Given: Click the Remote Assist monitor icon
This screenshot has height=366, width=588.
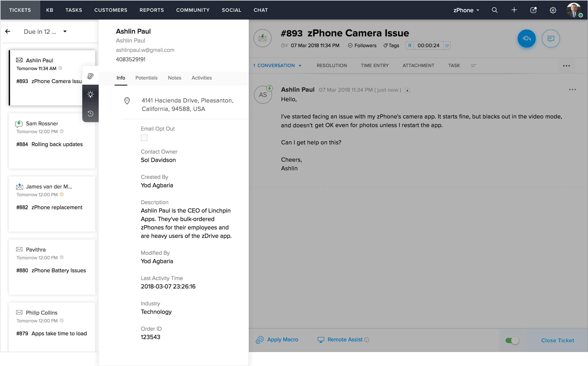Looking at the screenshot, I should [321, 339].
